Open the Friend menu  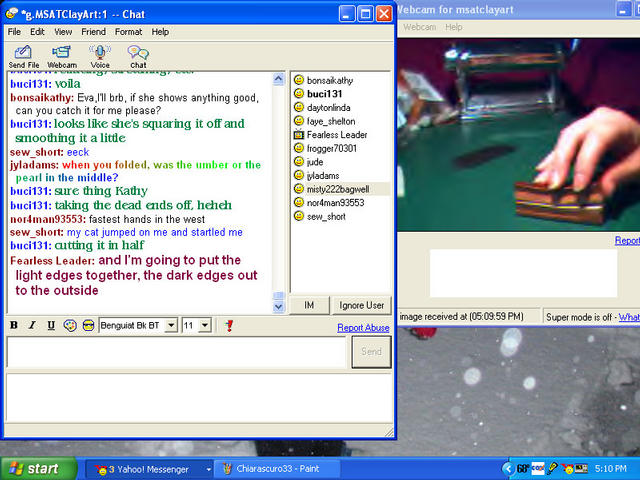point(93,32)
